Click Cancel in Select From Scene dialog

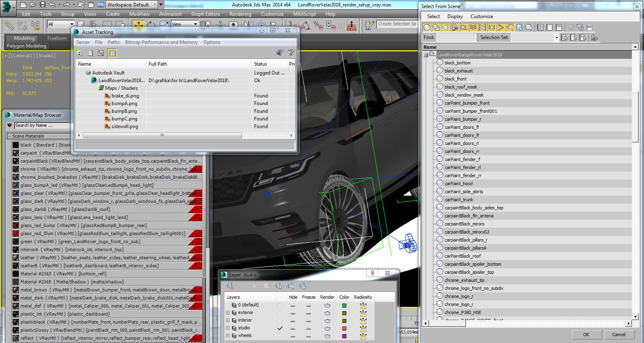tap(619, 335)
